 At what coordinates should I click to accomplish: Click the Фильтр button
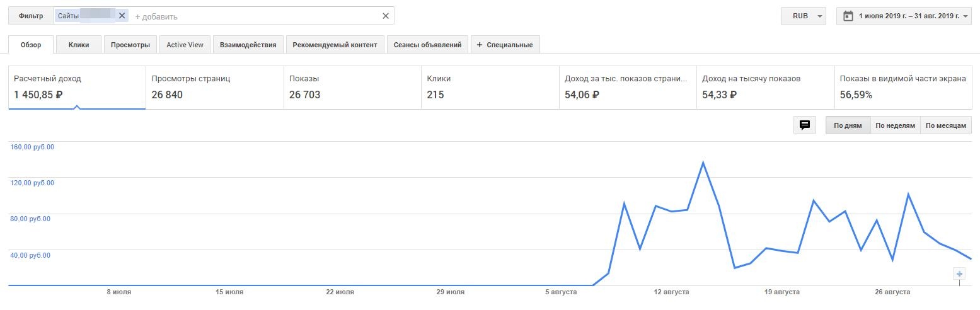[x=31, y=16]
